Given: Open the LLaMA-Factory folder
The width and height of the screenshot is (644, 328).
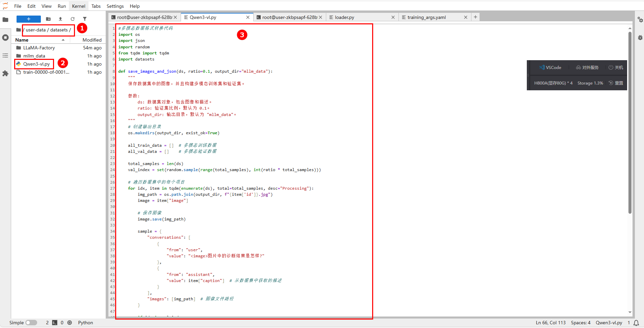Looking at the screenshot, I should [x=39, y=48].
